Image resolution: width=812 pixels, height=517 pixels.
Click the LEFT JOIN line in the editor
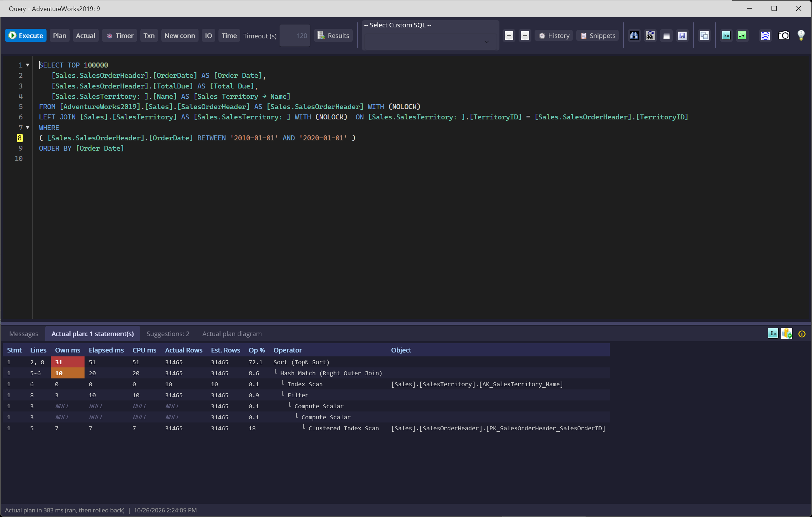pyautogui.click(x=363, y=117)
